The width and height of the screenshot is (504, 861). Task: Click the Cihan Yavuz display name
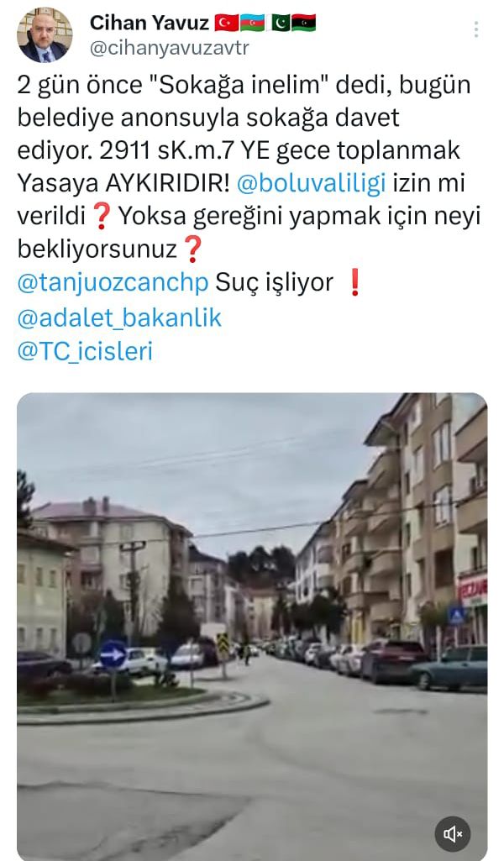[x=150, y=23]
